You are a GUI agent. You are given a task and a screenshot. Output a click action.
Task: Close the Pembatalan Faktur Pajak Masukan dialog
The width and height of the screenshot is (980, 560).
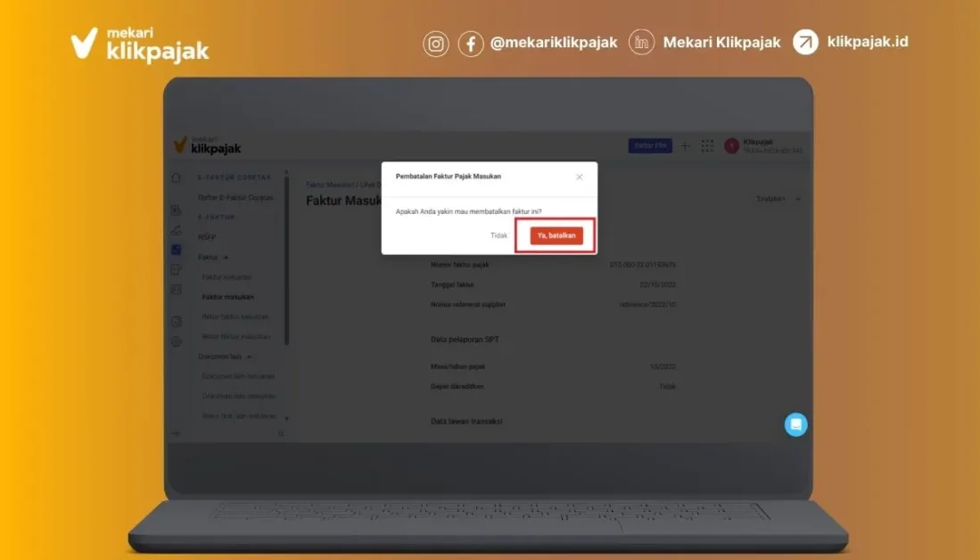tap(580, 177)
